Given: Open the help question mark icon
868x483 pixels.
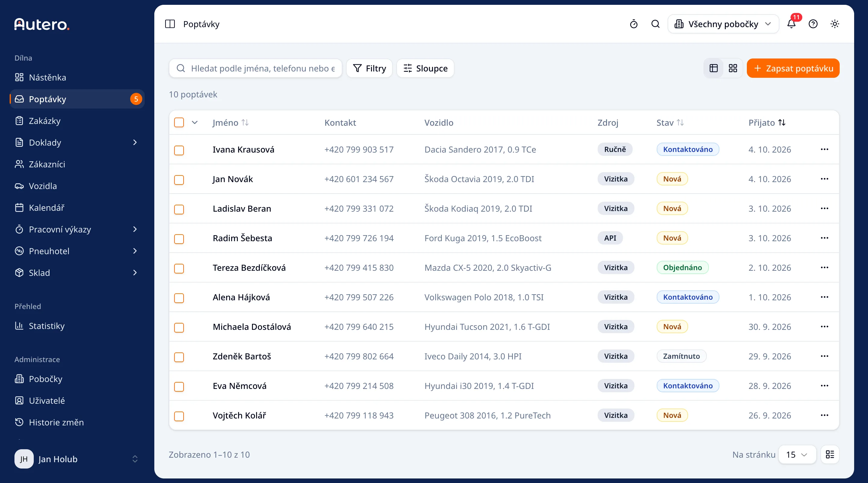Looking at the screenshot, I should tap(813, 24).
